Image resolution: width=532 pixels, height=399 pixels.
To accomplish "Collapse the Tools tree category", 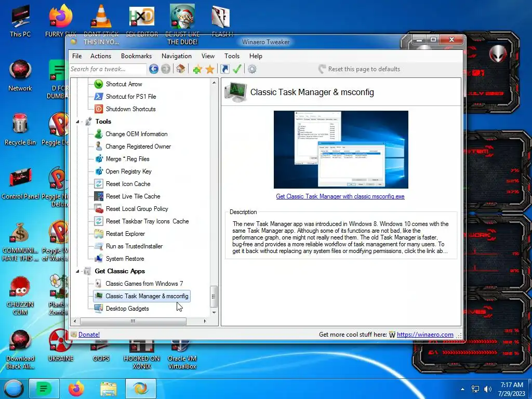I will 77,122.
